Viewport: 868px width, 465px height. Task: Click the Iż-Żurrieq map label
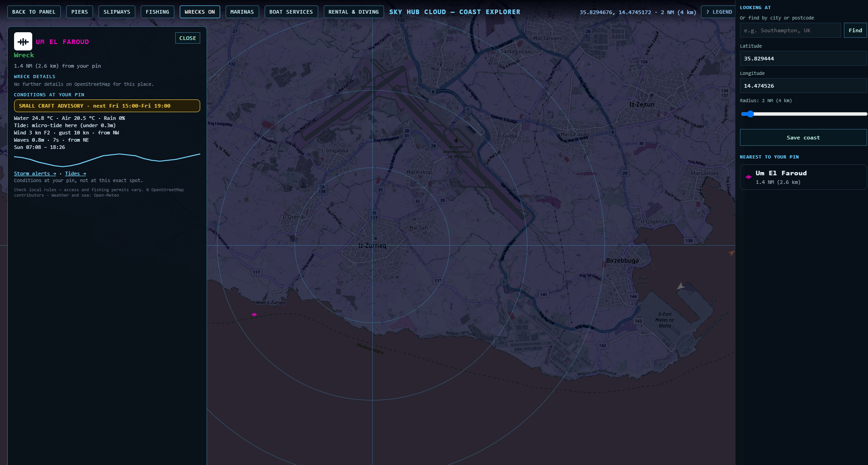pyautogui.click(x=372, y=246)
